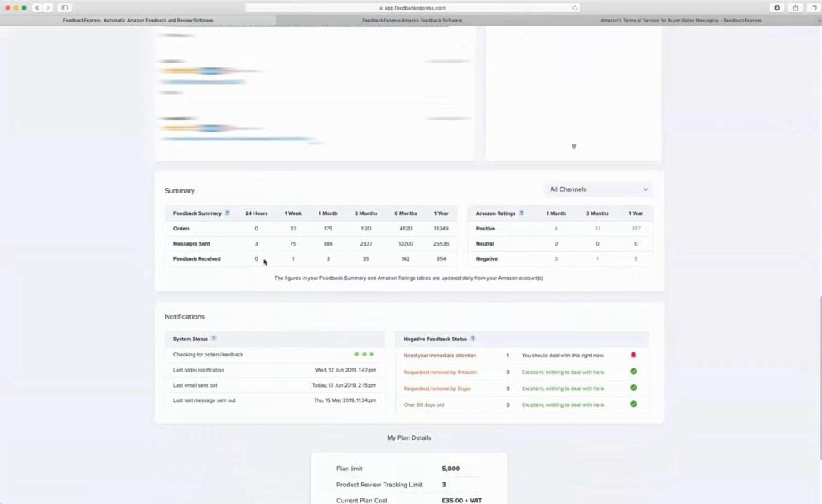Click green check for Requested removal by Amazon
The width and height of the screenshot is (822, 504).
pyautogui.click(x=633, y=372)
